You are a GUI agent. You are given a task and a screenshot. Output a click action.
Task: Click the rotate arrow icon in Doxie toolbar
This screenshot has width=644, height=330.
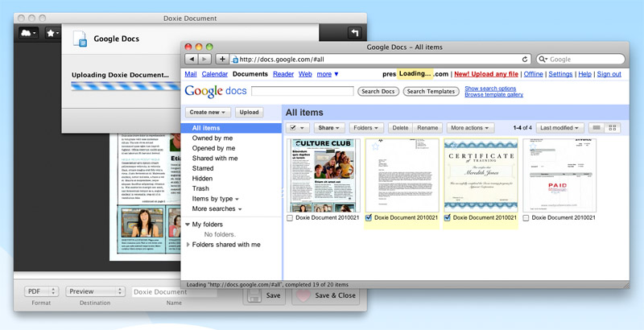(x=354, y=33)
